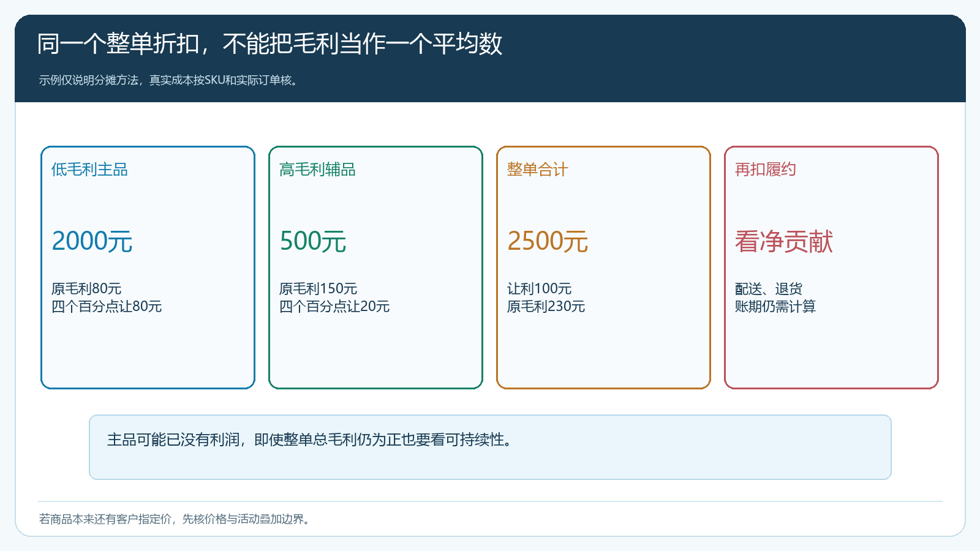Select the 看净贡献 headline
The height and width of the screenshot is (551, 980).
point(784,241)
